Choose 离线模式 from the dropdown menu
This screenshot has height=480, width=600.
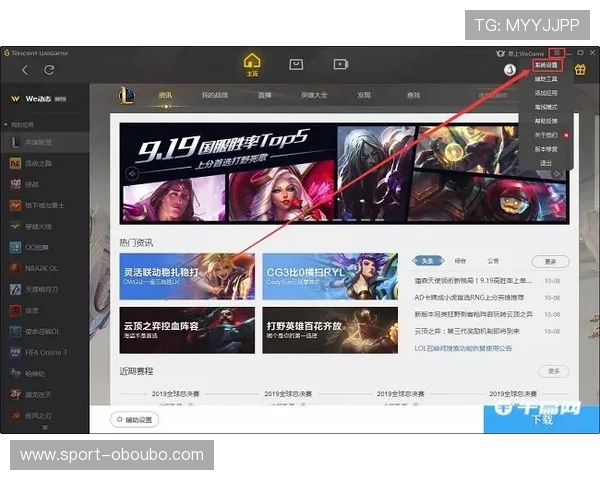click(546, 107)
